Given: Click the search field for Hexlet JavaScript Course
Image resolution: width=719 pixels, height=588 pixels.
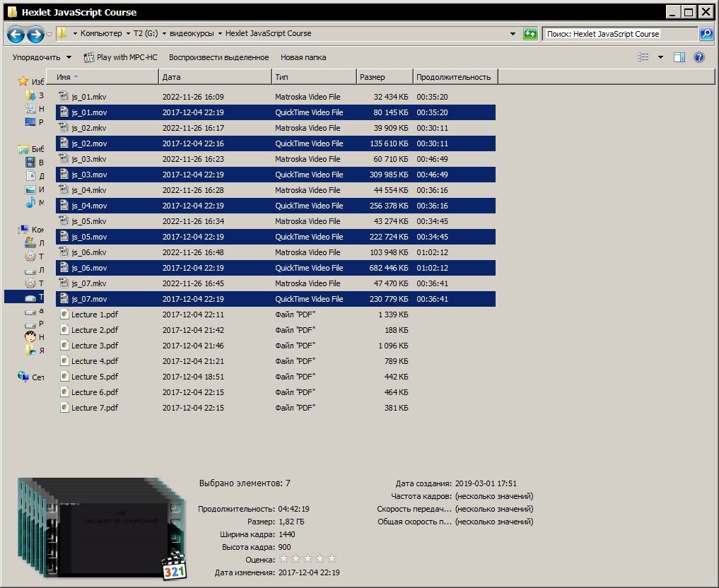Looking at the screenshot, I should pyautogui.click(x=620, y=34).
